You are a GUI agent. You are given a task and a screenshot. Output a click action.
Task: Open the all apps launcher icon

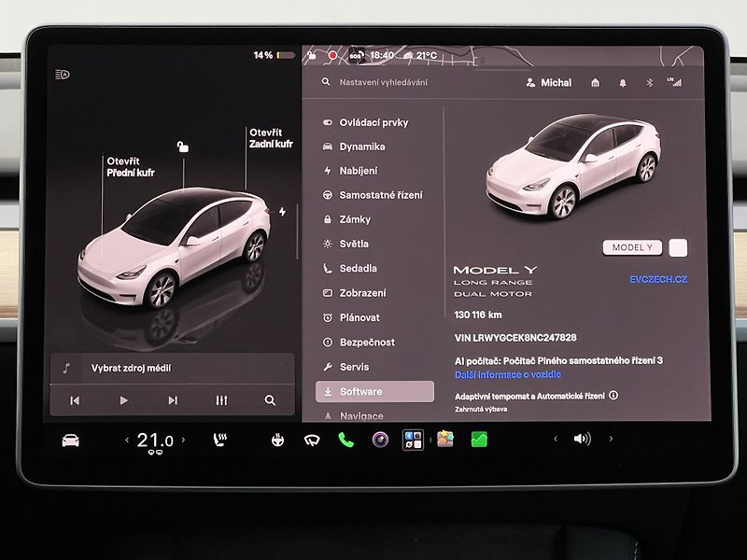coord(413,440)
